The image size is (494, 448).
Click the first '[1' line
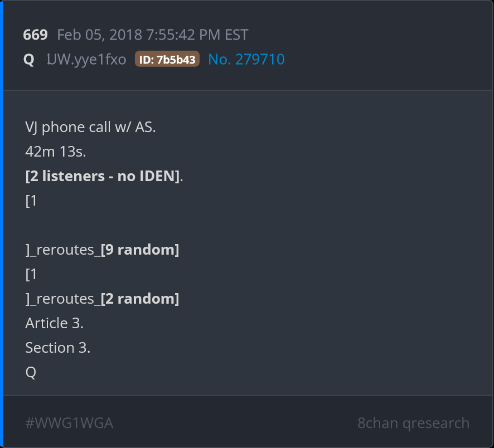tap(31, 201)
